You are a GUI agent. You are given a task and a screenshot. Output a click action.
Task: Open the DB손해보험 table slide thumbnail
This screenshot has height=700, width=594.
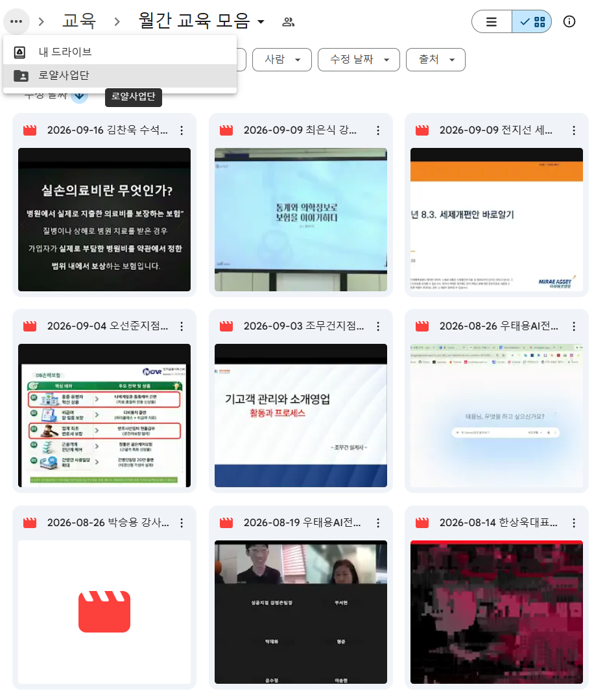104,416
